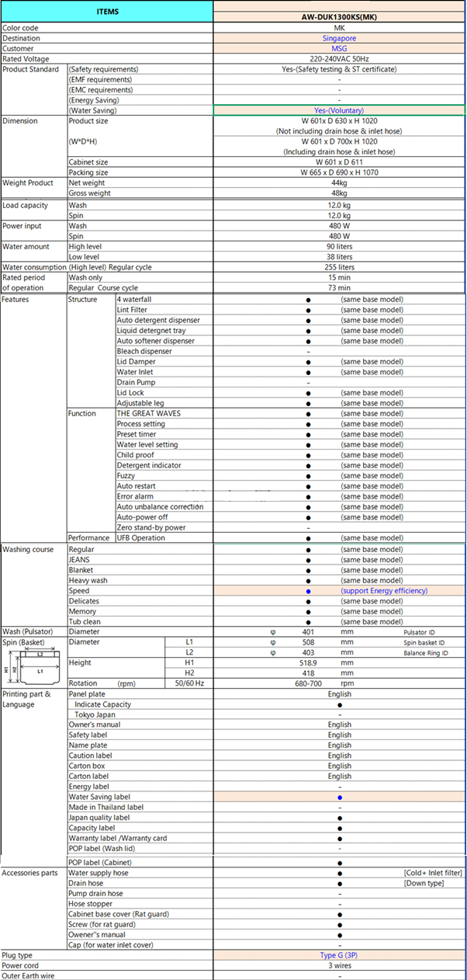Select the JEANS washing course label
This screenshot has width=467, height=980.
click(x=79, y=559)
